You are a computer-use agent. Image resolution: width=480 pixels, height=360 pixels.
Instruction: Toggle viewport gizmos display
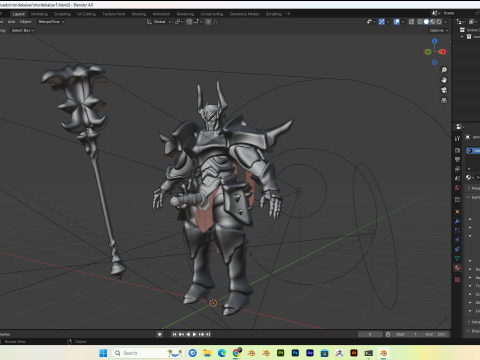(x=382, y=22)
